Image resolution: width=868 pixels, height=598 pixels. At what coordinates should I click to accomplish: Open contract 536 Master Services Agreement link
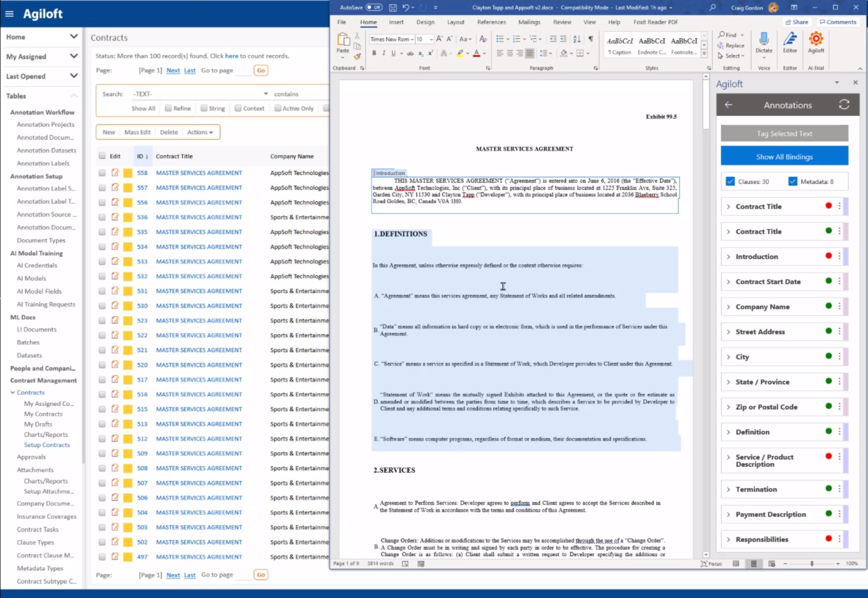(199, 217)
